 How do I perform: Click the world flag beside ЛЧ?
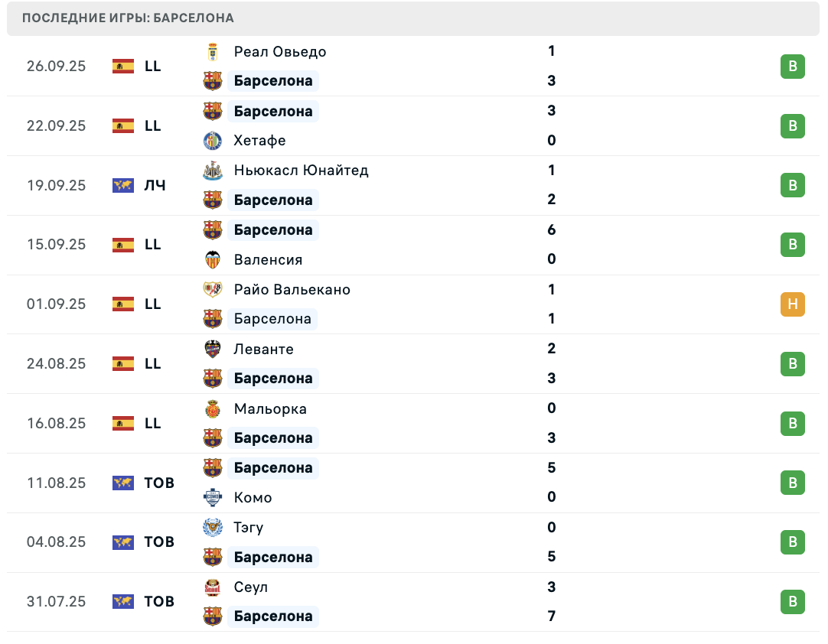[123, 186]
